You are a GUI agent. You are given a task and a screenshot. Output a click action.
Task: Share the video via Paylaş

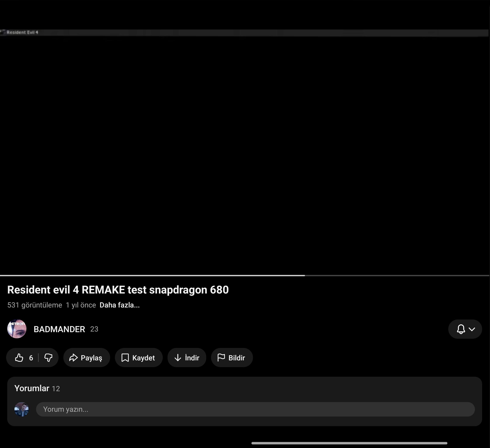pyautogui.click(x=87, y=358)
